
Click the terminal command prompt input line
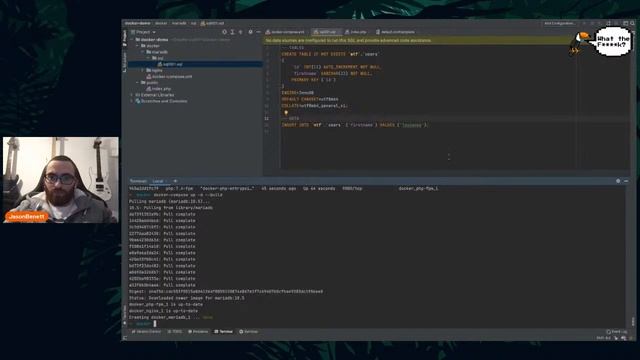[x=376, y=324]
